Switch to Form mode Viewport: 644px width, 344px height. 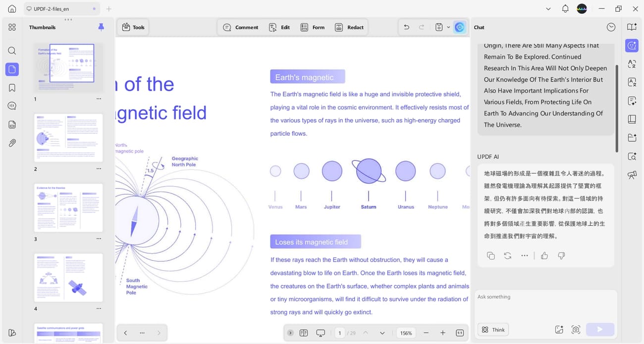[313, 27]
